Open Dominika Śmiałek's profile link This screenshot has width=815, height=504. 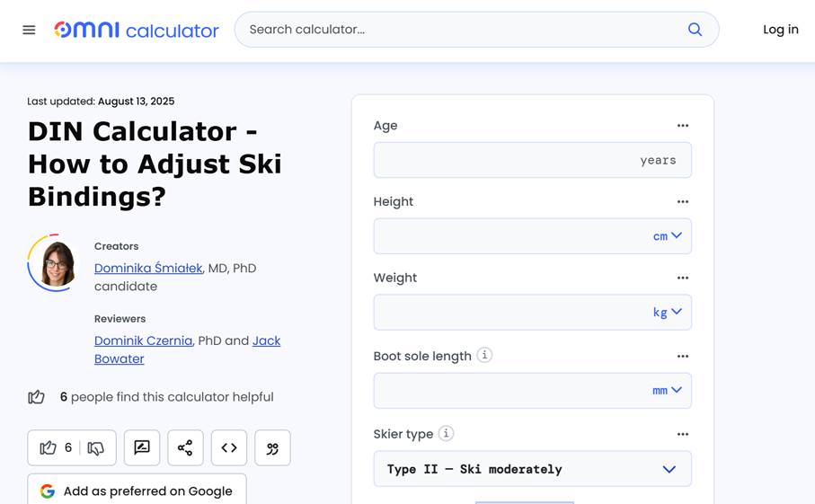[148, 268]
